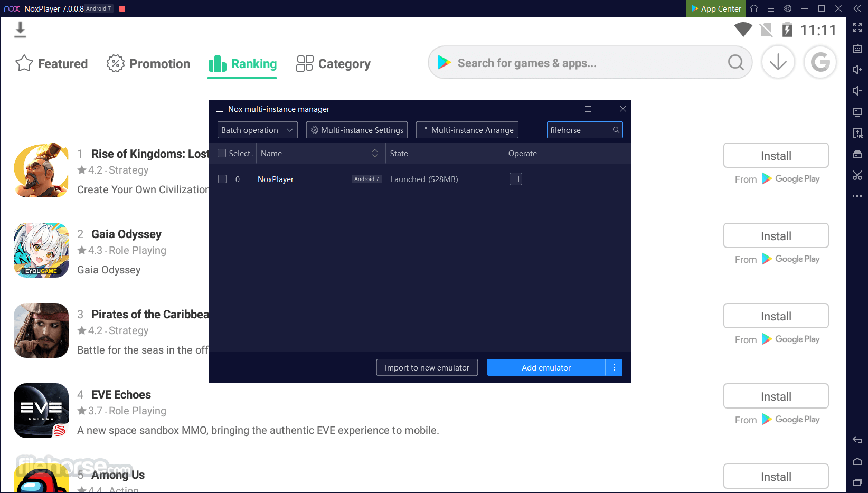Switch to the Featured tab

(x=52, y=63)
